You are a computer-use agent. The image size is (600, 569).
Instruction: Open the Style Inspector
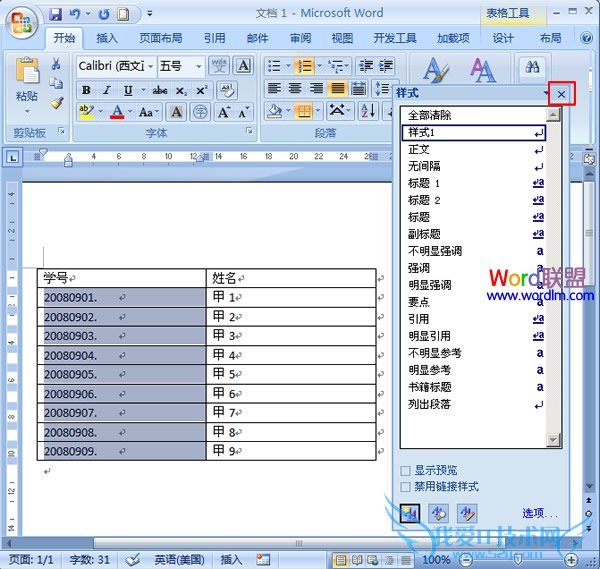[x=439, y=513]
